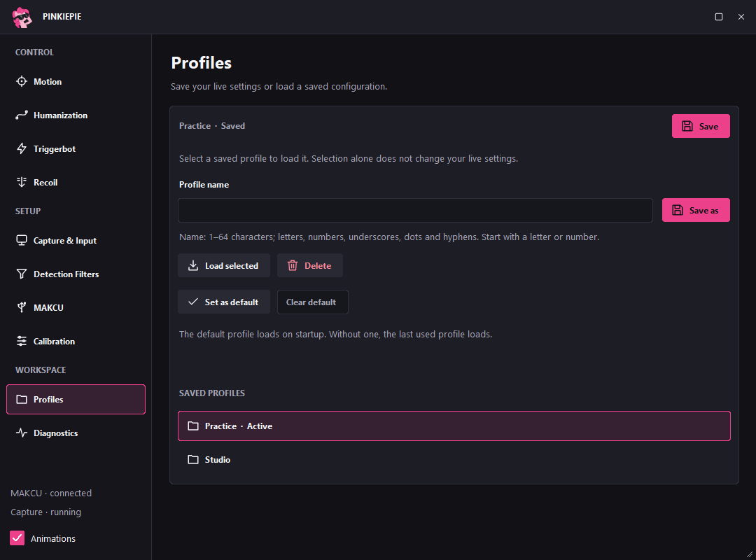Click the Pinkiepie pony logo
756x560 pixels.
click(x=22, y=17)
